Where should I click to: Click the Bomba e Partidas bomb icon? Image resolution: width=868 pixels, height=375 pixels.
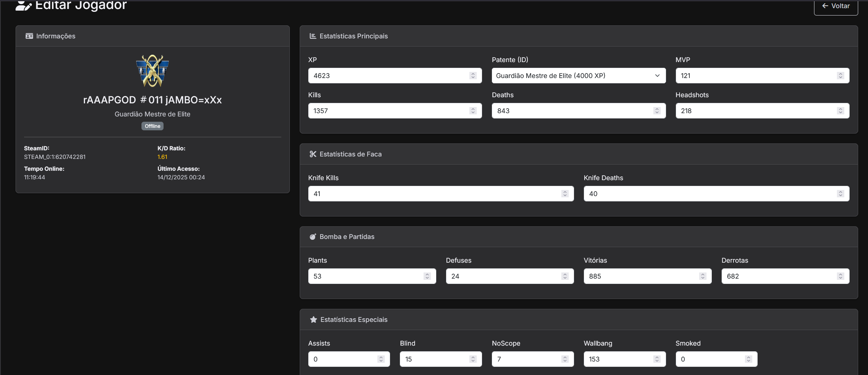313,237
